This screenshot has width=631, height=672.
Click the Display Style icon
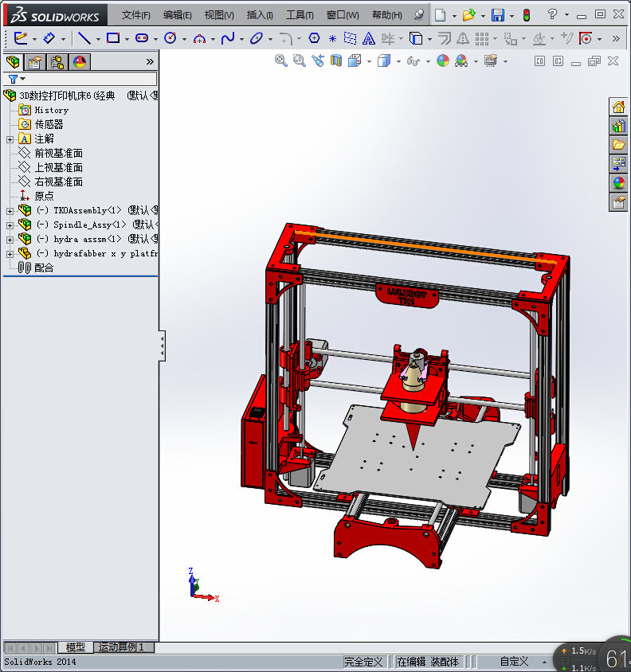[384, 61]
